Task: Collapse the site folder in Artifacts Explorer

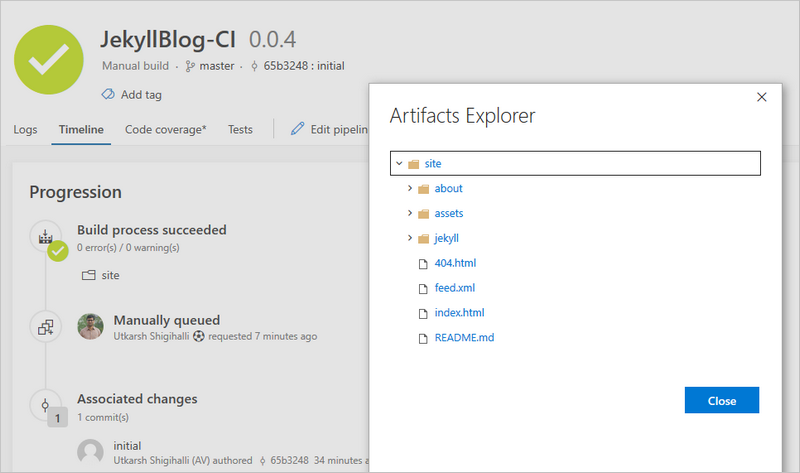Action: (399, 163)
